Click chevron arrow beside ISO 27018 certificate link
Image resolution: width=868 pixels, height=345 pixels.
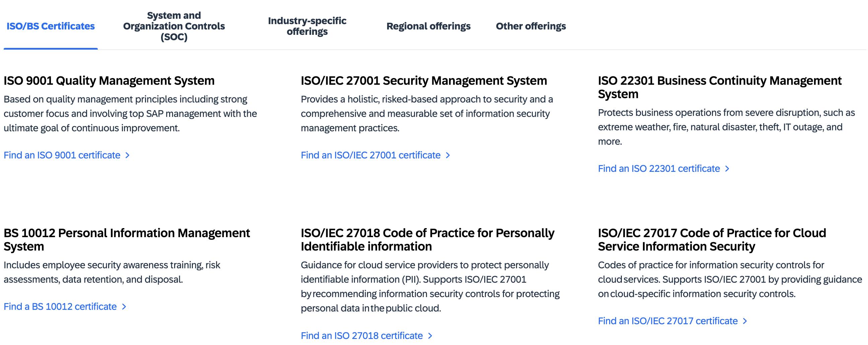tap(430, 336)
